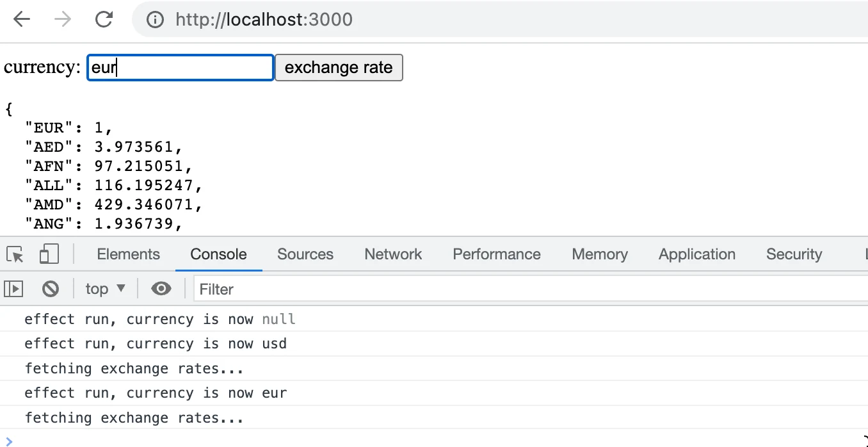Click the "ANG": 1.936739 line
Image resolution: width=868 pixels, height=447 pixels.
pos(104,224)
